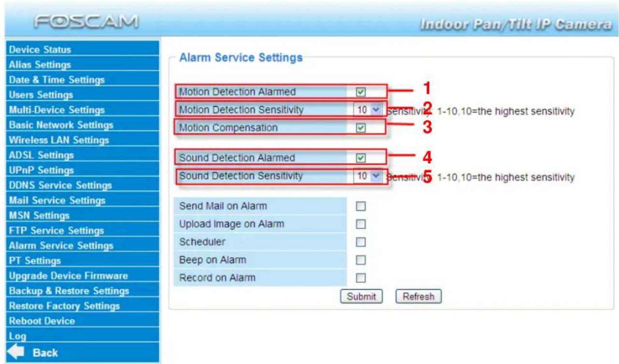Click the Back arrow icon
This screenshot has width=619, height=364.
click(16, 352)
